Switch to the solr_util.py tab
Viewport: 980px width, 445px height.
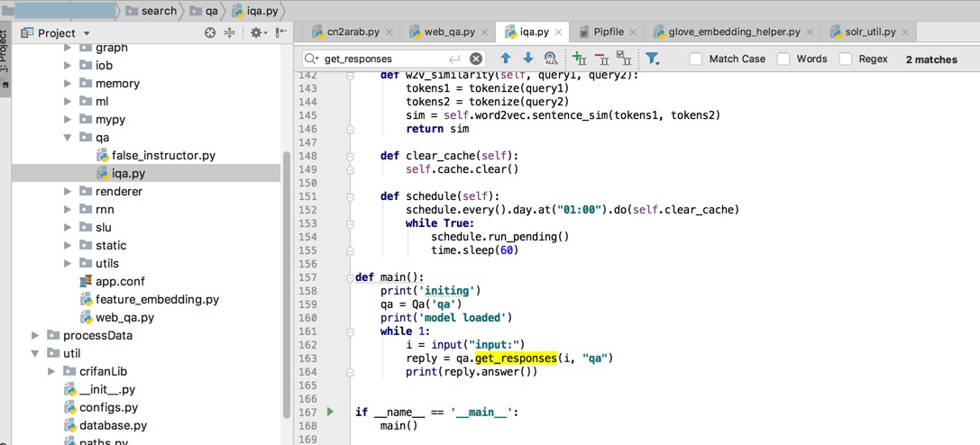click(869, 32)
